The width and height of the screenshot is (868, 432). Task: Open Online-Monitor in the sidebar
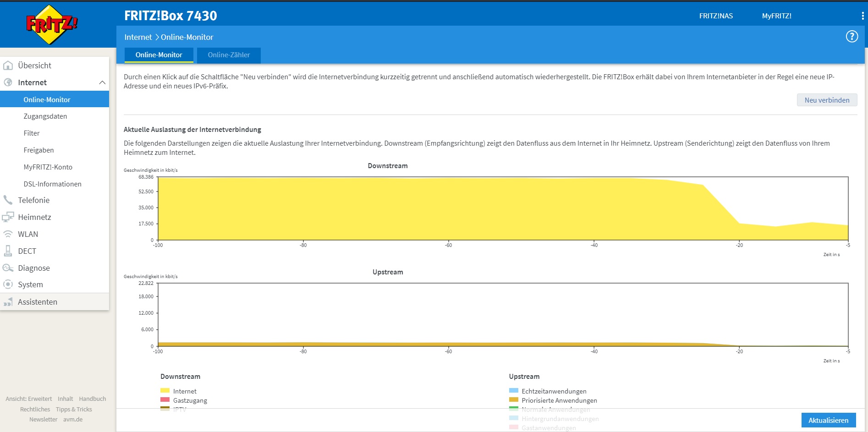(55, 99)
